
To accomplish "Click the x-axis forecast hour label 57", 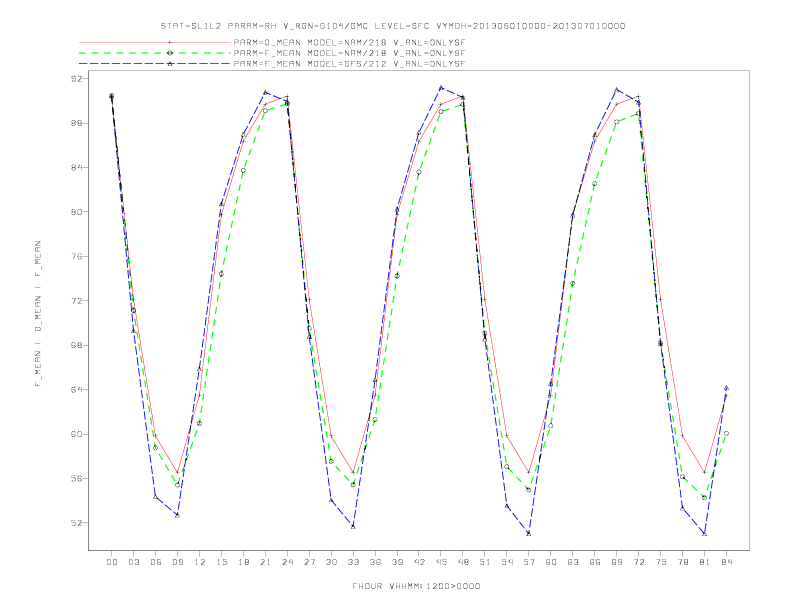I will pos(529,562).
